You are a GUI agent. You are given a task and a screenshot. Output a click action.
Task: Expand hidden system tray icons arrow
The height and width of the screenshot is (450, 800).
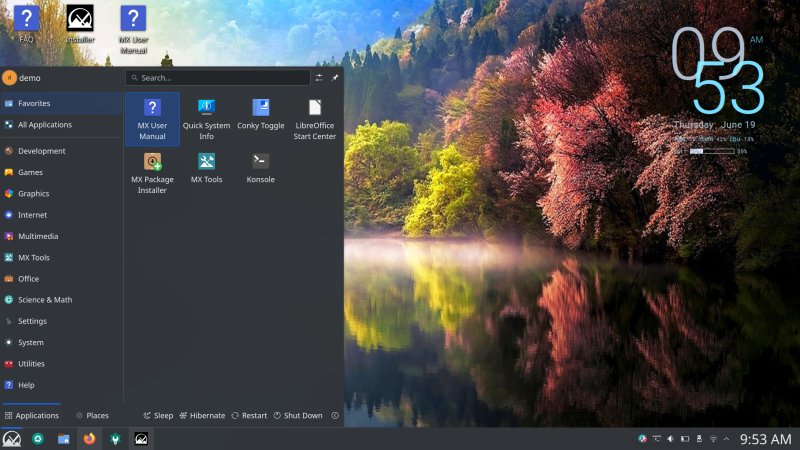click(x=727, y=439)
